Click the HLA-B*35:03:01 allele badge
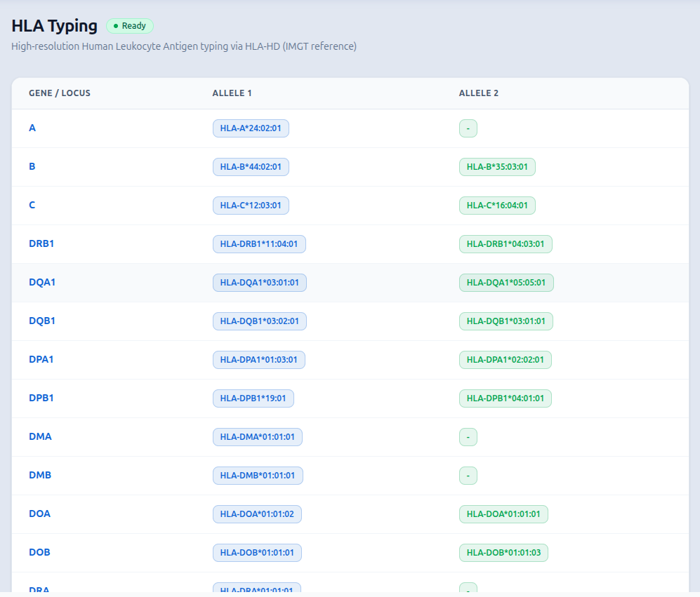Screen dimensions: 700x597 (497, 167)
